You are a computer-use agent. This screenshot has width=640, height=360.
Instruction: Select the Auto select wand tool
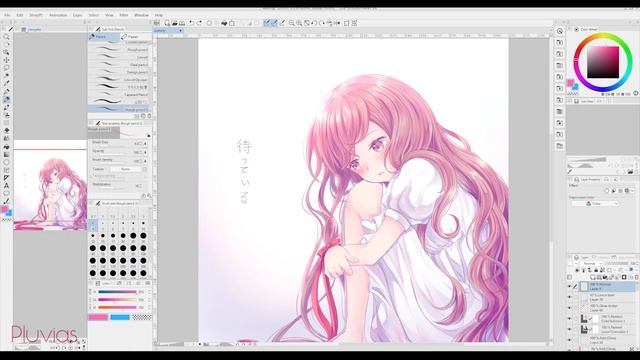6,76
